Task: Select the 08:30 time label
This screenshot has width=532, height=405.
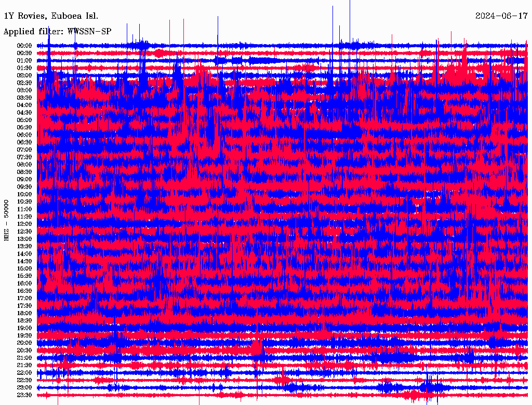Action: 24,172
